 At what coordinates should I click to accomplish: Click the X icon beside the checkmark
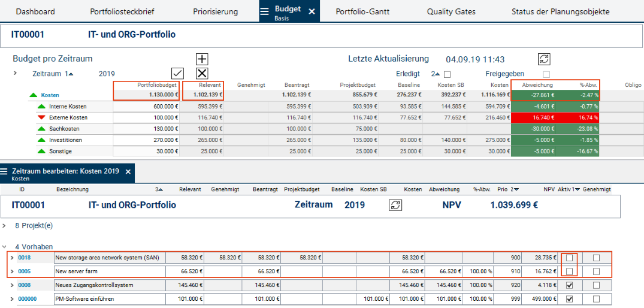(202, 73)
